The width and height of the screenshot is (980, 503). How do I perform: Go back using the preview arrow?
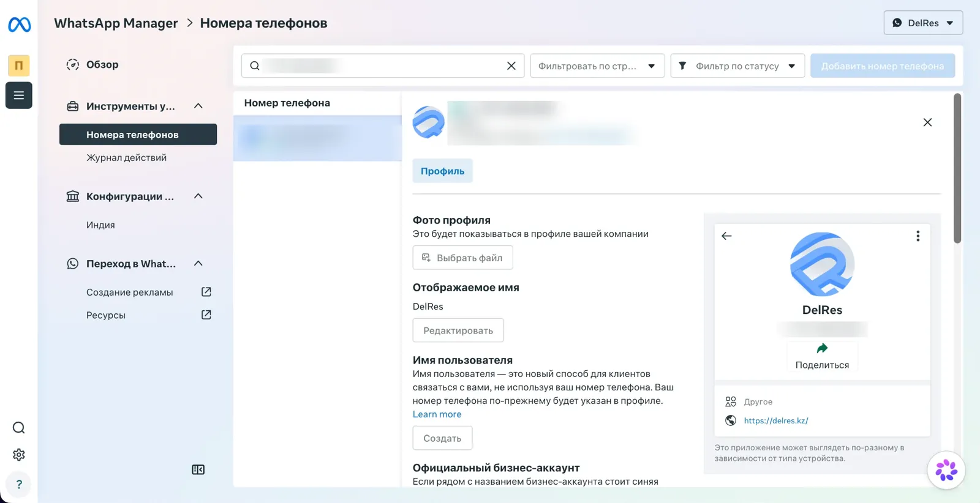(726, 236)
